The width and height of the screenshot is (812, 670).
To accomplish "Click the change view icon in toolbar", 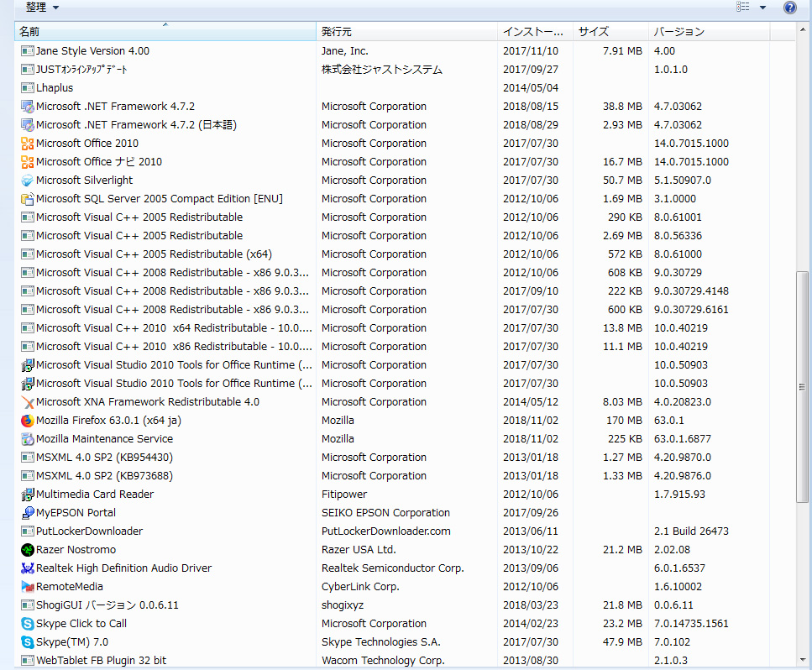I will pos(743,8).
